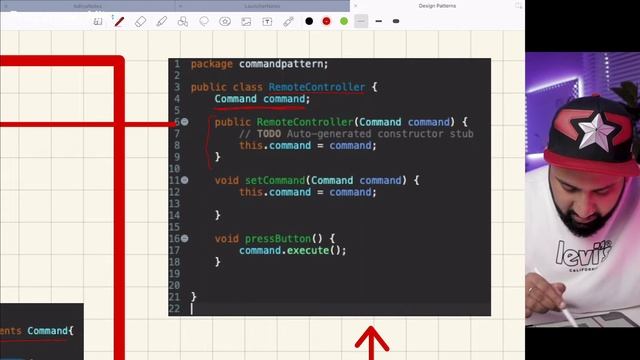
Task: Select the Pen tool
Action: tap(119, 22)
